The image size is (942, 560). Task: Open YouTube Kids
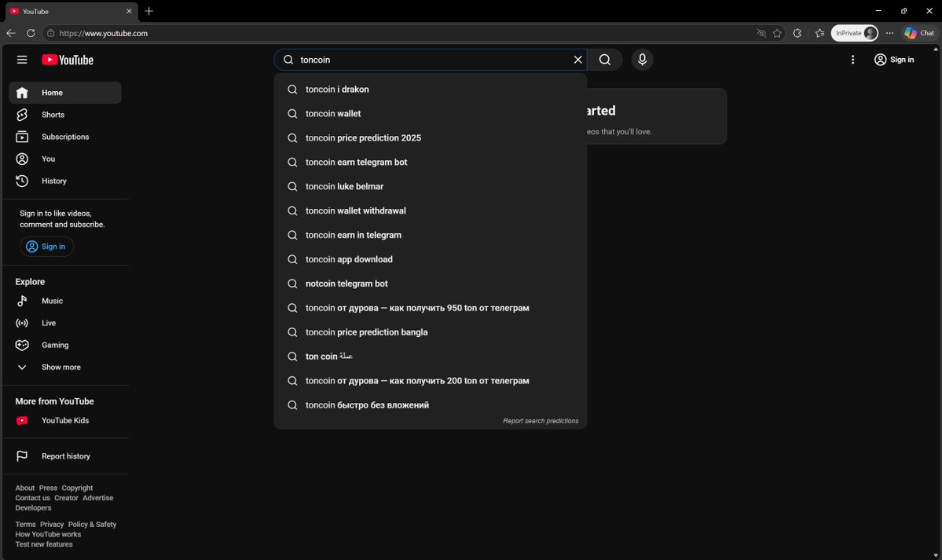(65, 421)
